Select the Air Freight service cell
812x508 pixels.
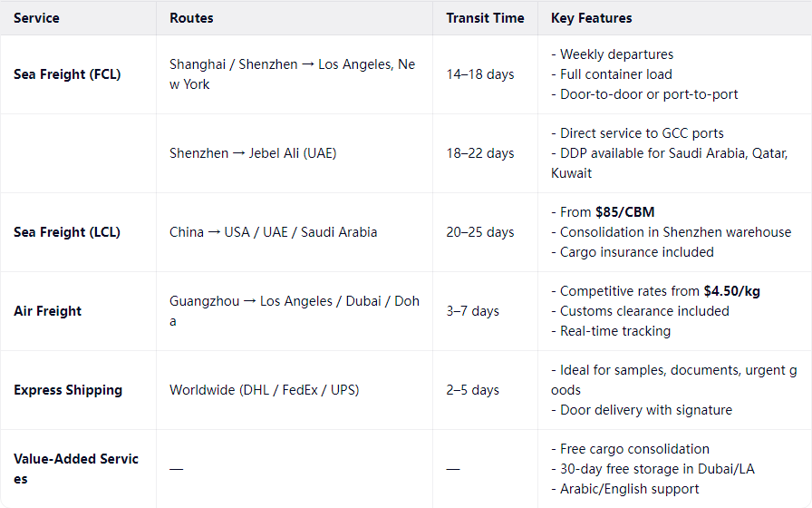tap(47, 311)
